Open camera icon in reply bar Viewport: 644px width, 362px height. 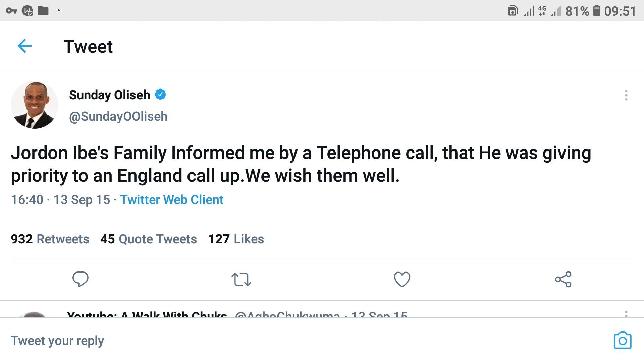coord(623,341)
